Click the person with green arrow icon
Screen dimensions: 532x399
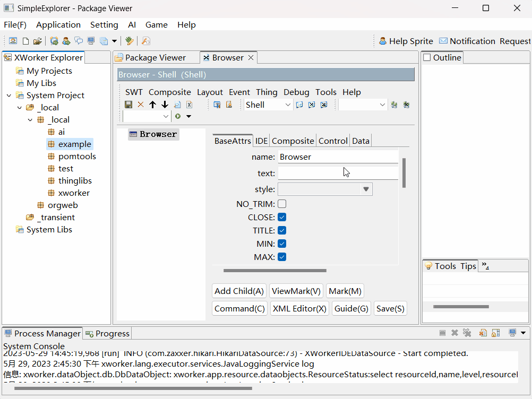click(66, 41)
